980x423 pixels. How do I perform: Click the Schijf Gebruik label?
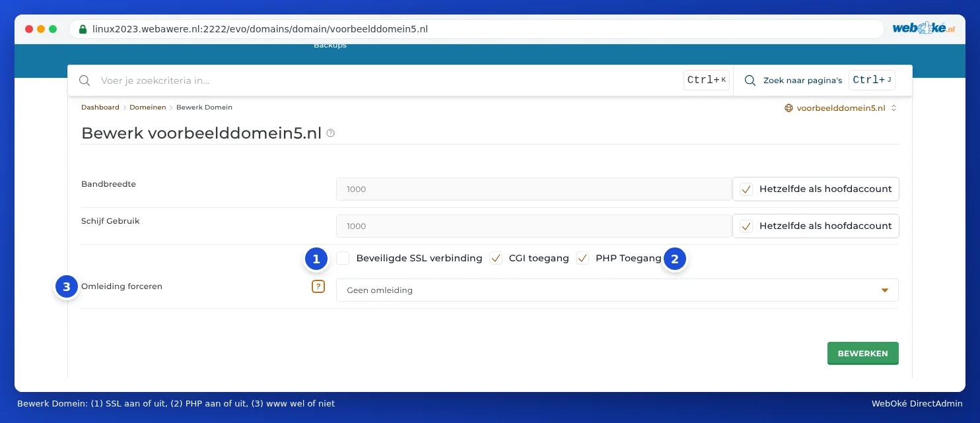[110, 221]
